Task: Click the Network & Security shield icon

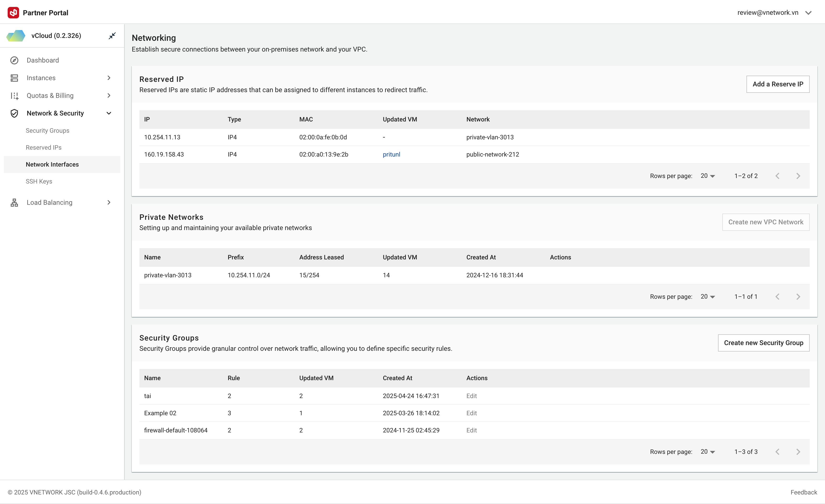Action: pyautogui.click(x=14, y=113)
